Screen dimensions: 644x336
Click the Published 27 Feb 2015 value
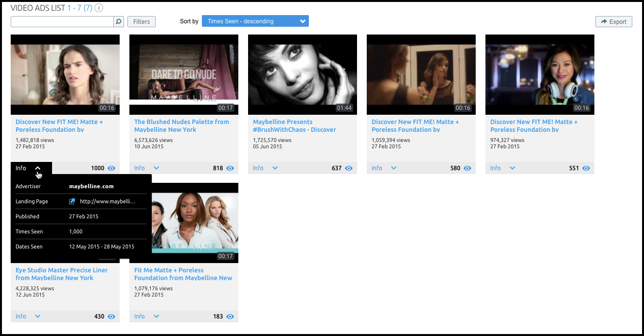(x=84, y=216)
